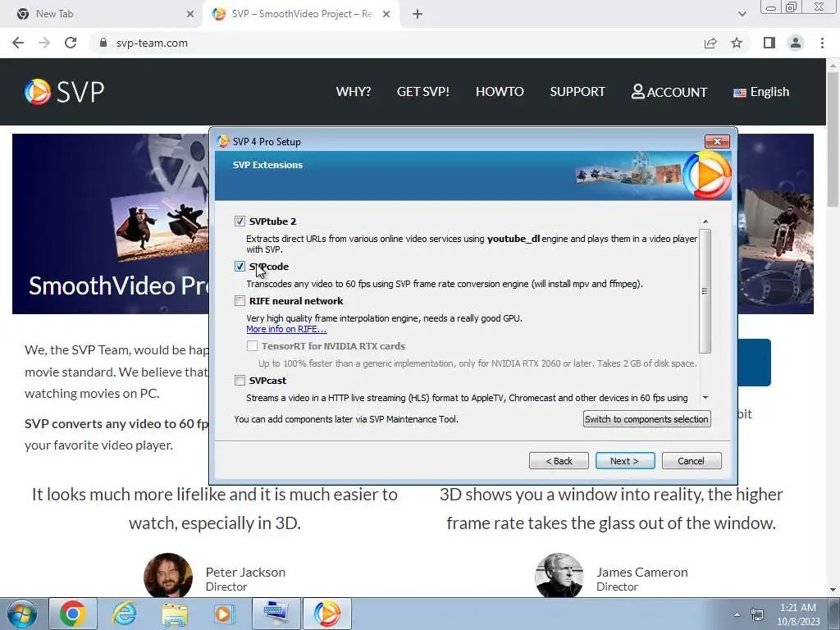
Task: Toggle TensorRT for NVIDIA RTX cards checkbox
Action: [x=252, y=346]
